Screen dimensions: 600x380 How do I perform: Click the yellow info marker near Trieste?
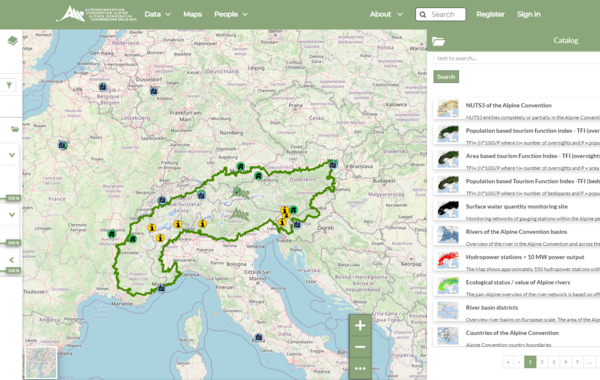coord(282,222)
